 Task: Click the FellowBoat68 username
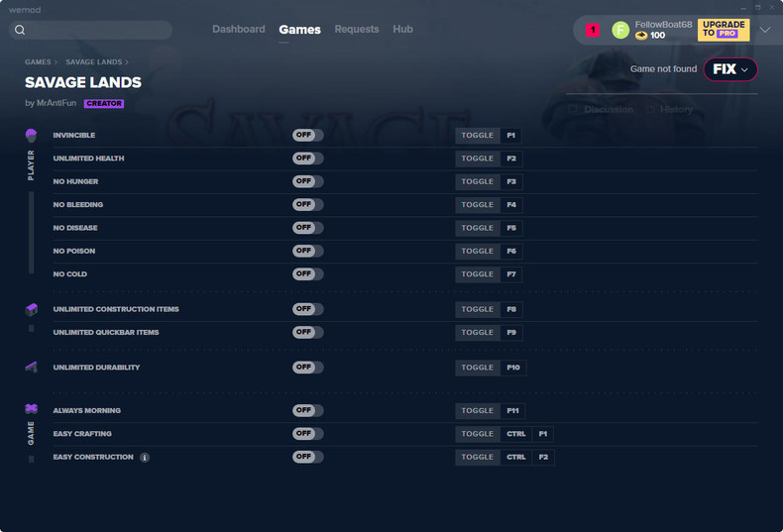663,25
